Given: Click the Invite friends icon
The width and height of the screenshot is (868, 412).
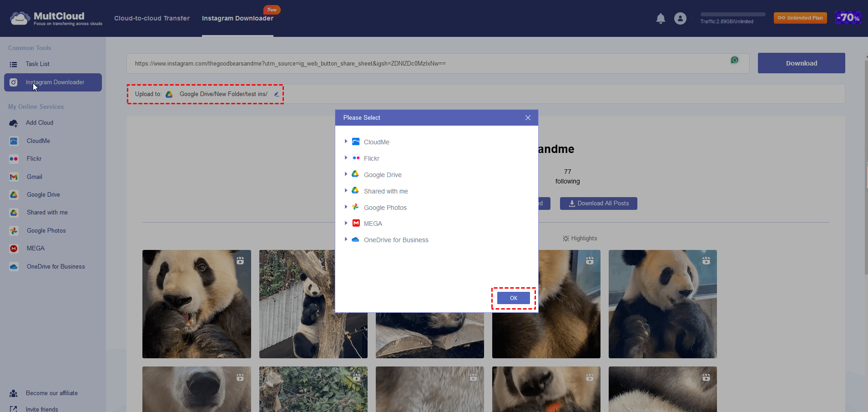Looking at the screenshot, I should (x=14, y=409).
